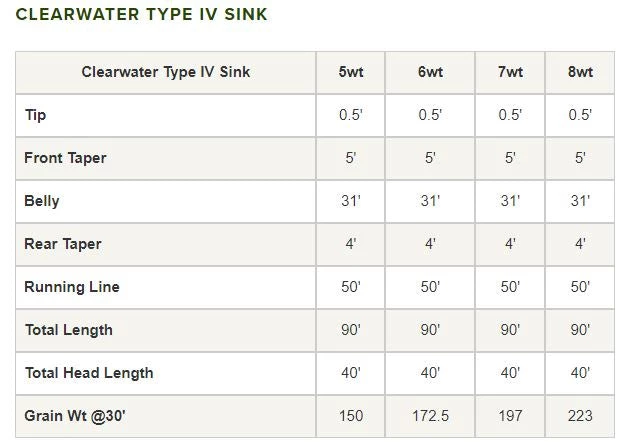Click the Running Line row label
The height and width of the screenshot is (442, 626).
(72, 287)
